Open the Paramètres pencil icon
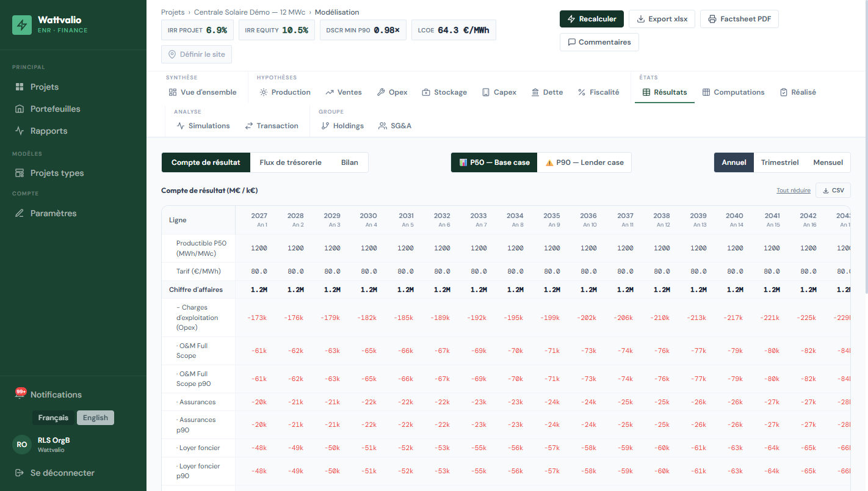 click(20, 213)
